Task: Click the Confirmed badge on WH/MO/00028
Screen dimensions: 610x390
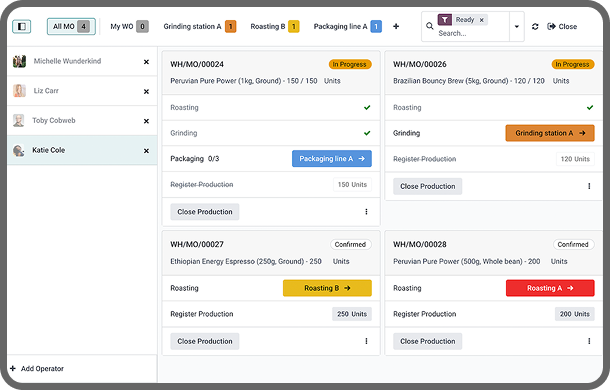Action: click(573, 244)
